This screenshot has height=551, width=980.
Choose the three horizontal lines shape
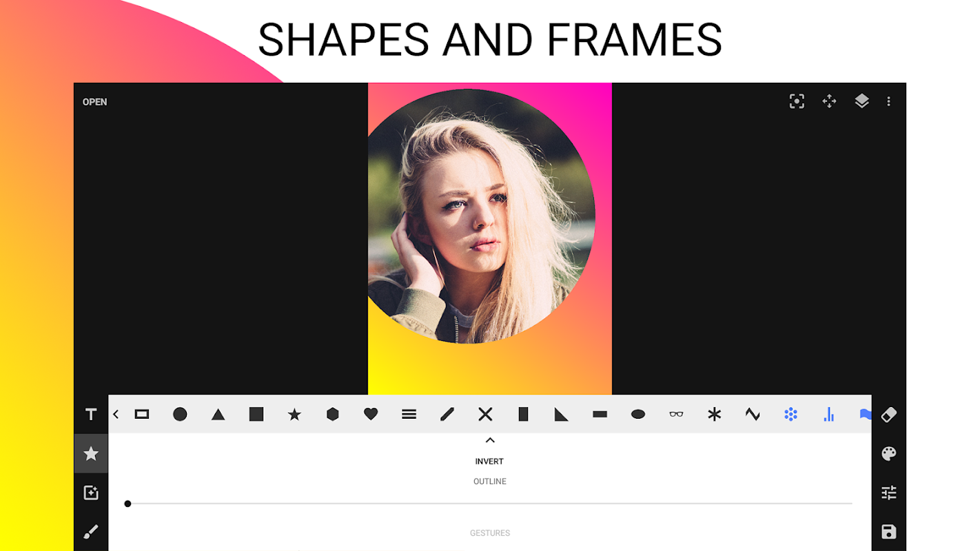409,414
